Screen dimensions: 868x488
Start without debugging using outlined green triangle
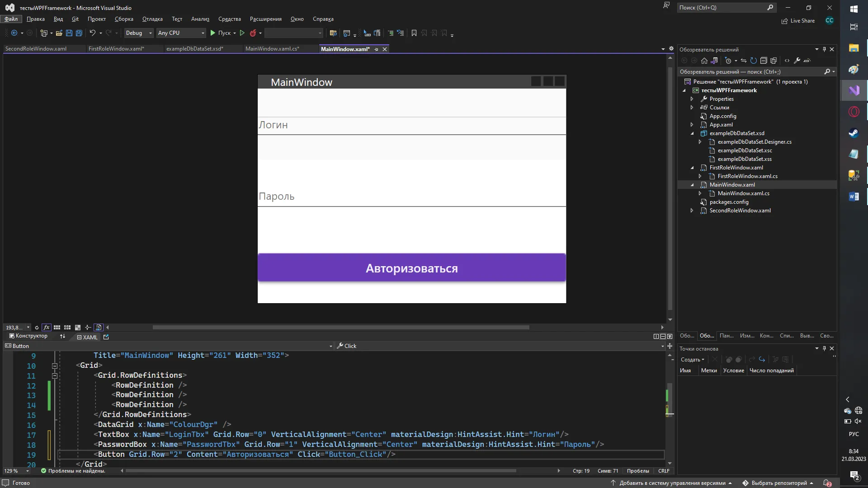(x=242, y=33)
